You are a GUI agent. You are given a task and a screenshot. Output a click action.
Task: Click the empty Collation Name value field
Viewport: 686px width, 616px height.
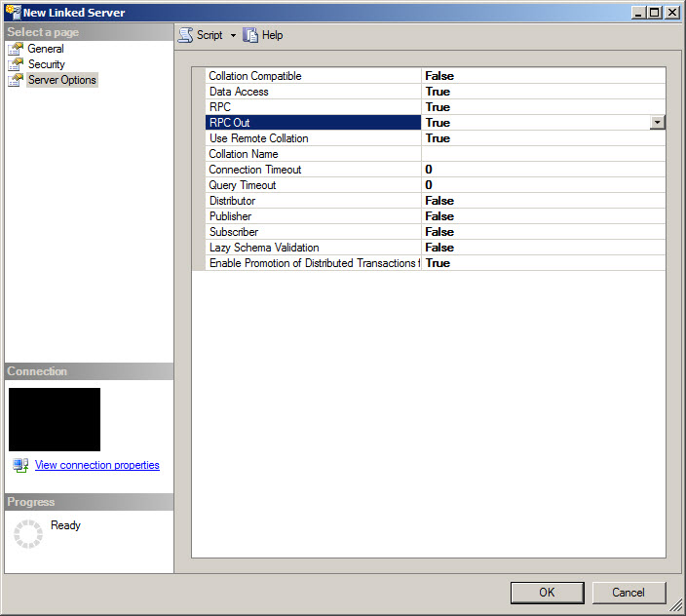[544, 154]
